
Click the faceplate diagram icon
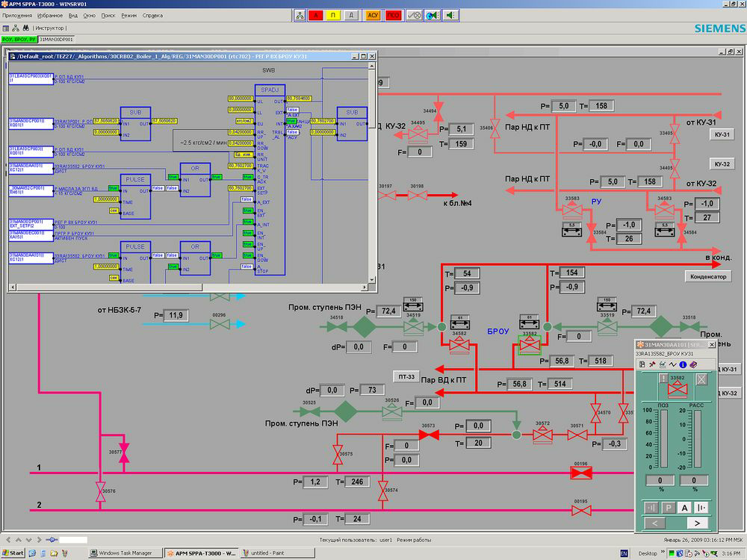[x=662, y=364]
